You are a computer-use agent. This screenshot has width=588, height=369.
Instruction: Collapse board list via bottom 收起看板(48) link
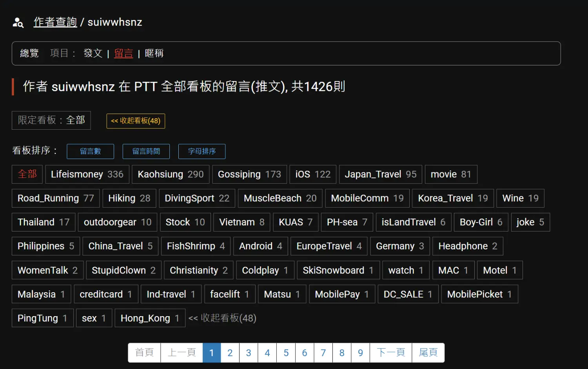pos(222,318)
